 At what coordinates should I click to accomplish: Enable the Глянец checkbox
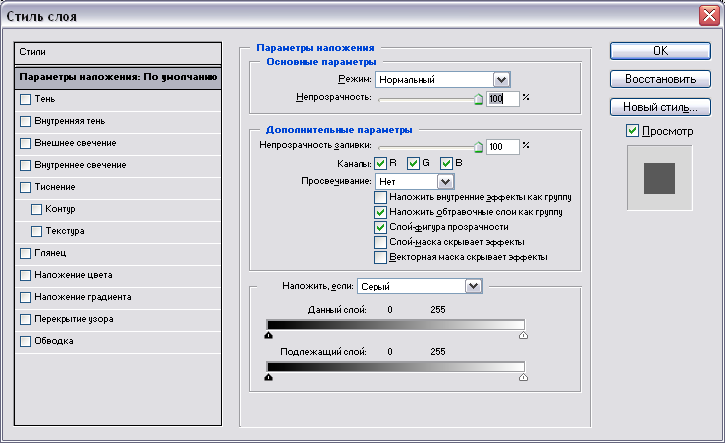click(25, 253)
